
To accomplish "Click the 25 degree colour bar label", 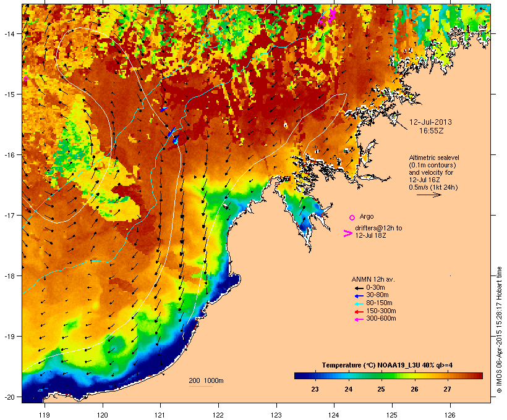I will point(381,389).
